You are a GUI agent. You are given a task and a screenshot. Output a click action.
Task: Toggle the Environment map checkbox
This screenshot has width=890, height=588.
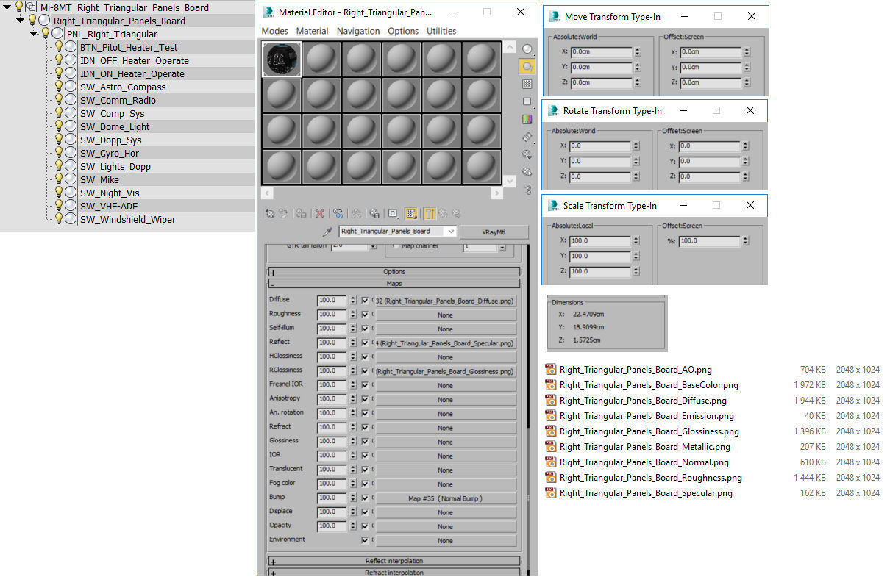pyautogui.click(x=366, y=540)
